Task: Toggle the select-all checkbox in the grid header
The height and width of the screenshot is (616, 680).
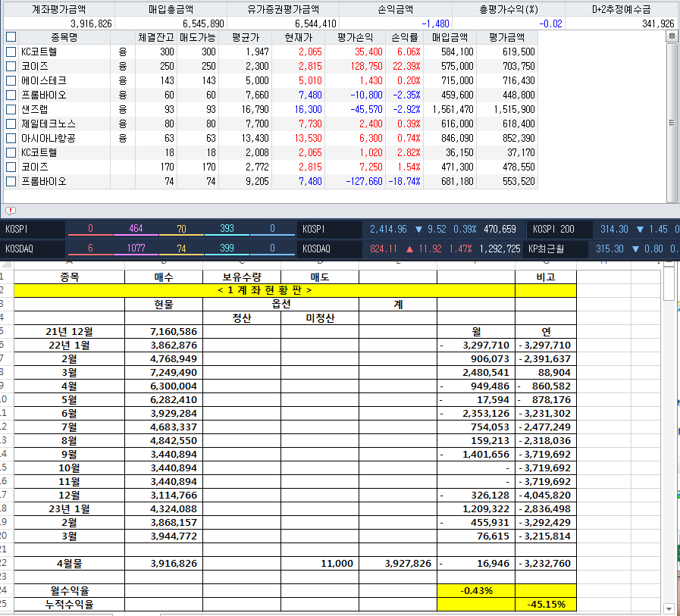Action: pyautogui.click(x=11, y=36)
